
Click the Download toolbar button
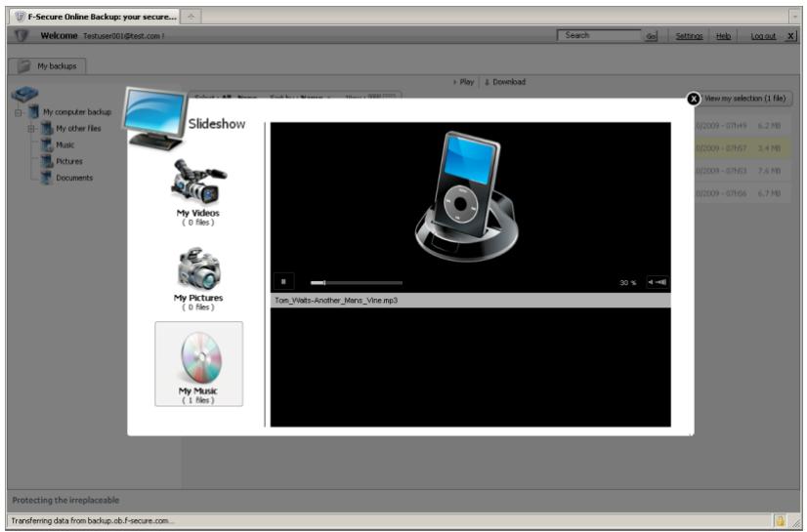pyautogui.click(x=505, y=82)
